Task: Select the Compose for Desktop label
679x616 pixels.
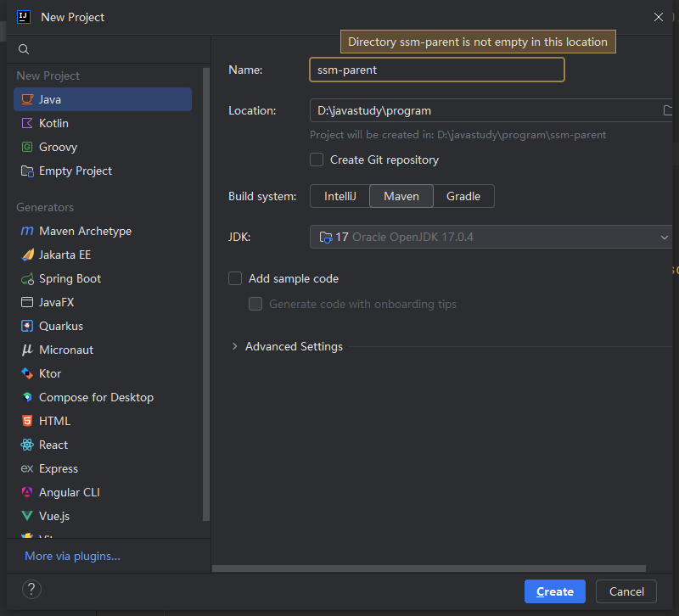Action: click(96, 397)
